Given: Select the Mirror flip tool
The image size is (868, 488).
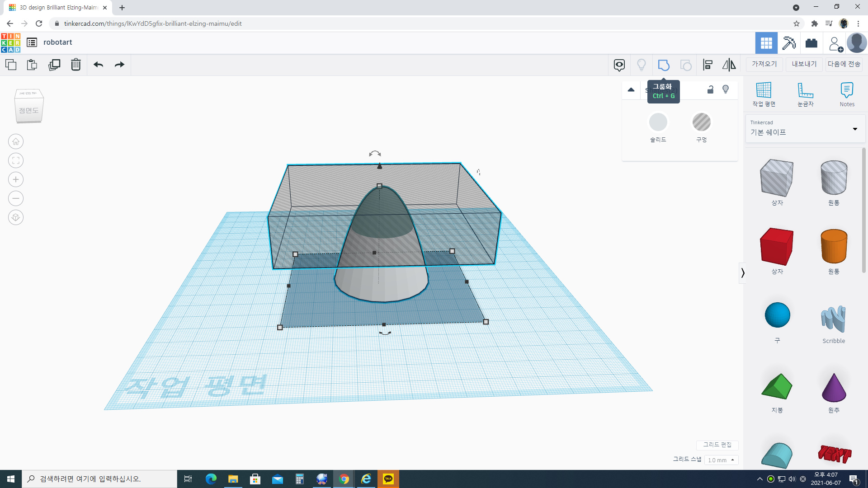Looking at the screenshot, I should [x=729, y=65].
